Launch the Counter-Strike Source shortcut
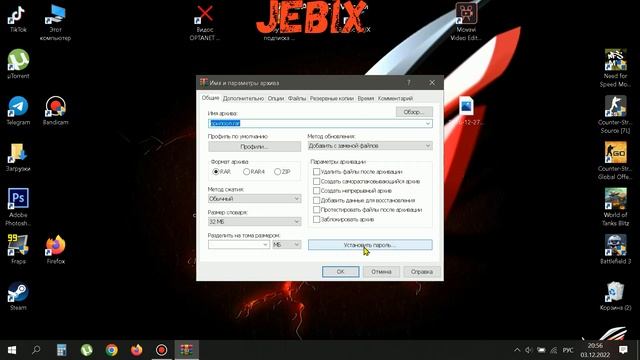This screenshot has width=640, height=360. (615, 114)
